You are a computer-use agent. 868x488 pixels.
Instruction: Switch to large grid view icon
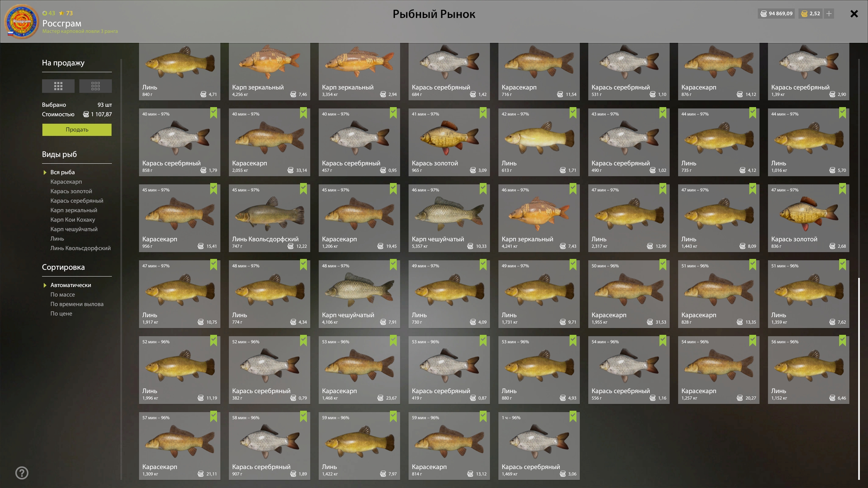click(x=58, y=86)
